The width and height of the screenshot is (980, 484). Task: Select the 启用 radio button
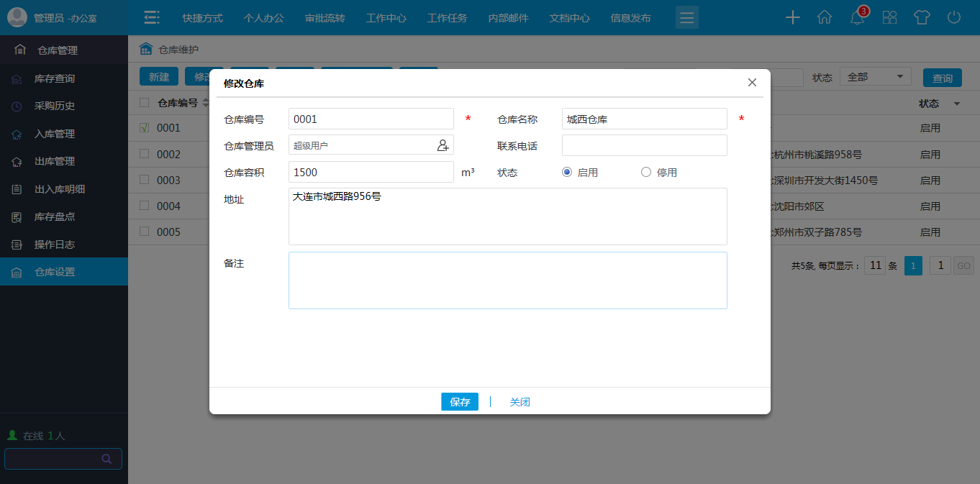coord(567,172)
